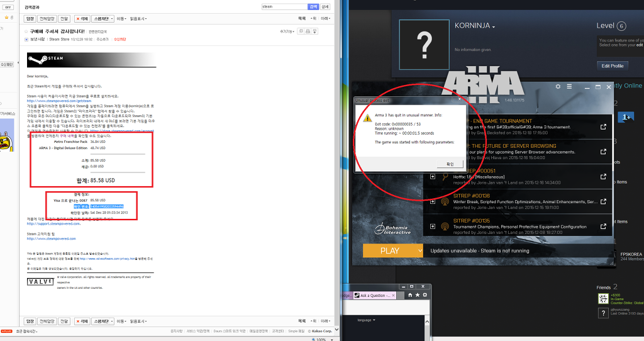Image resolution: width=644 pixels, height=341 pixels.
Task: Click the VALVE logo in the email
Action: pos(40,281)
